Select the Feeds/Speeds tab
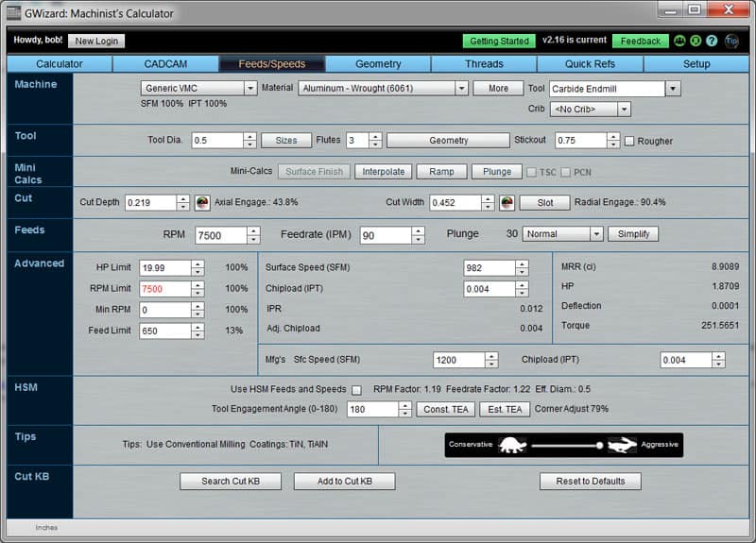756x543 pixels. [272, 64]
